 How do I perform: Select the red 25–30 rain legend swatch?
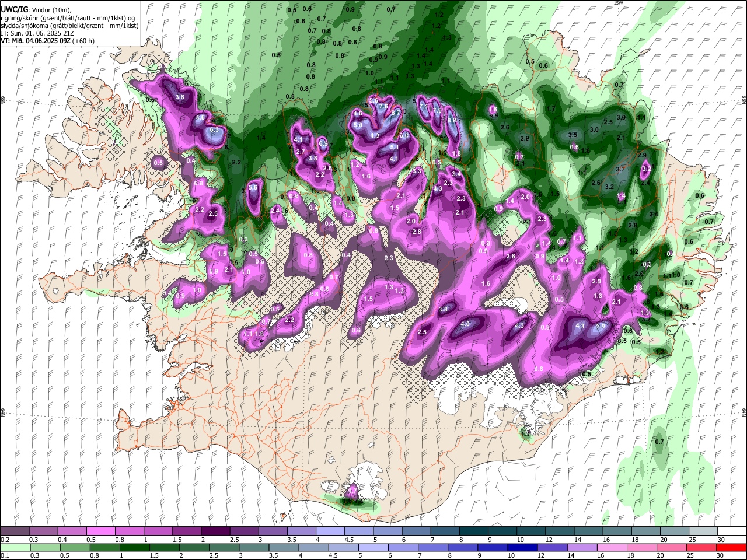pos(702,547)
